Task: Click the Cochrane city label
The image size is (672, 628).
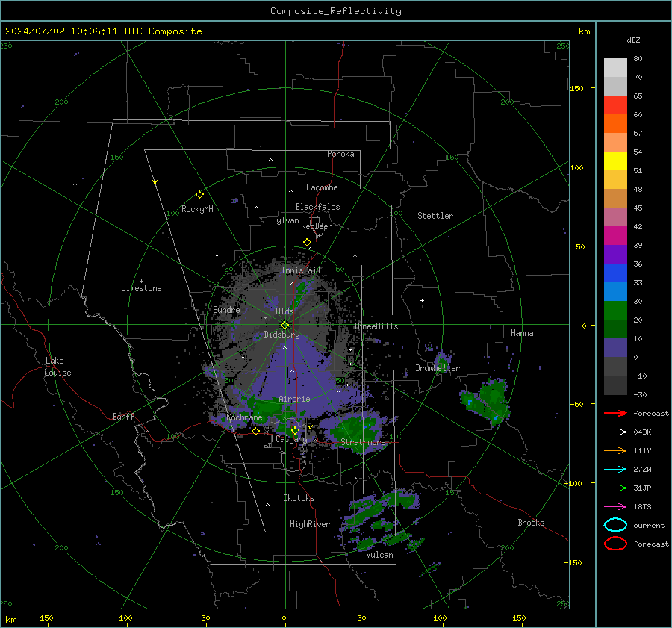Action: tap(244, 417)
